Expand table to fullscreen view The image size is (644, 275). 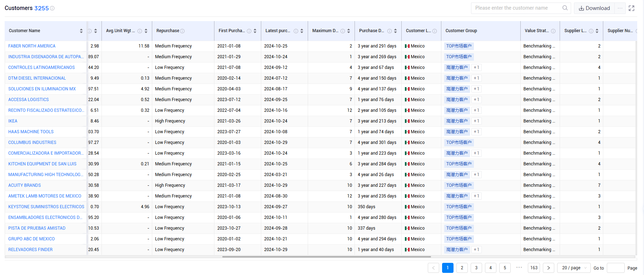pyautogui.click(x=631, y=8)
